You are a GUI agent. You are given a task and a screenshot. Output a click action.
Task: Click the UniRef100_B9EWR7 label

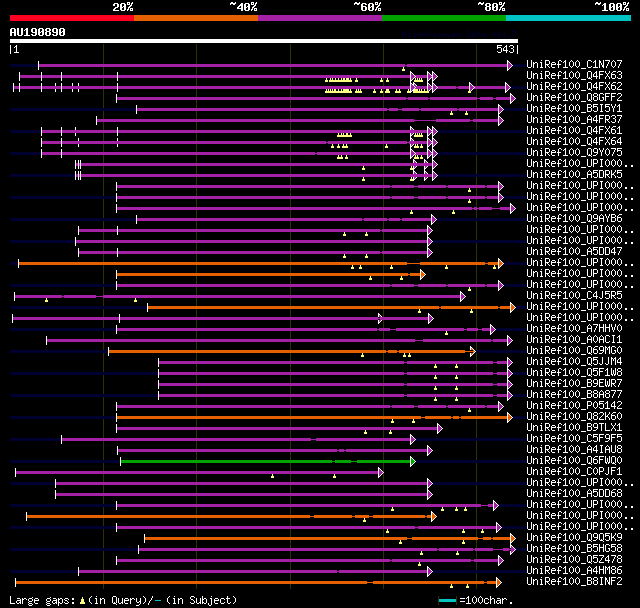tap(574, 384)
